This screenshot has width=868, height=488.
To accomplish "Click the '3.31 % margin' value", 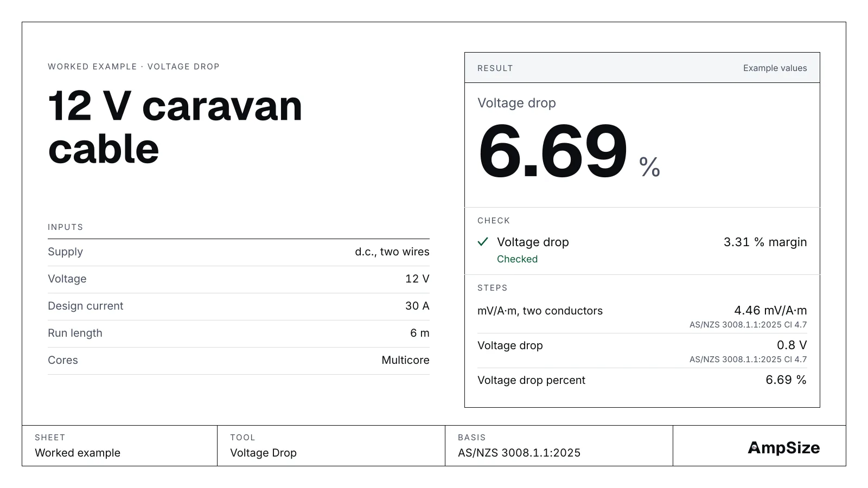I will (x=765, y=242).
